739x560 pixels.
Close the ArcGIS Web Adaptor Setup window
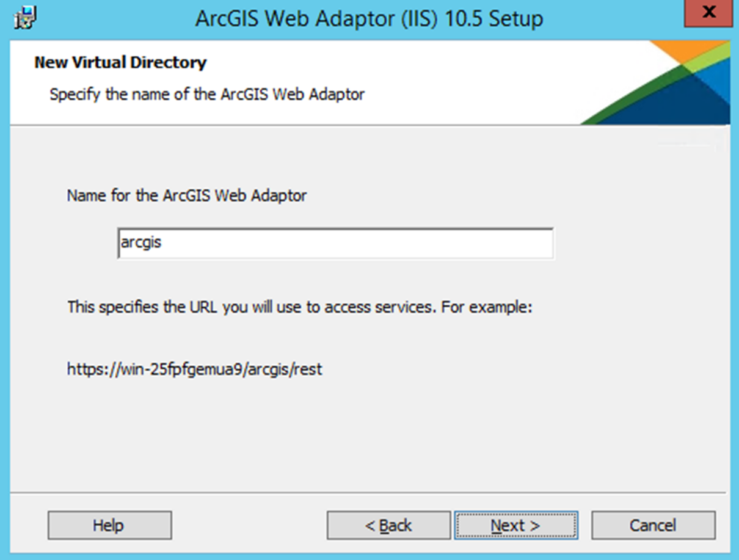708,13
